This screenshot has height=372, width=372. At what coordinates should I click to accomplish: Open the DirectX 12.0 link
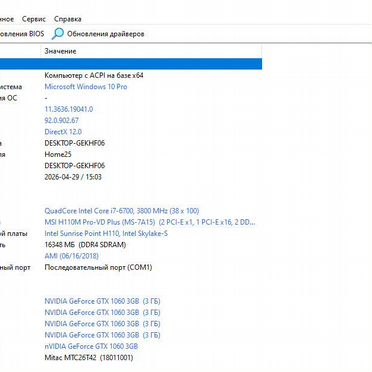click(63, 132)
